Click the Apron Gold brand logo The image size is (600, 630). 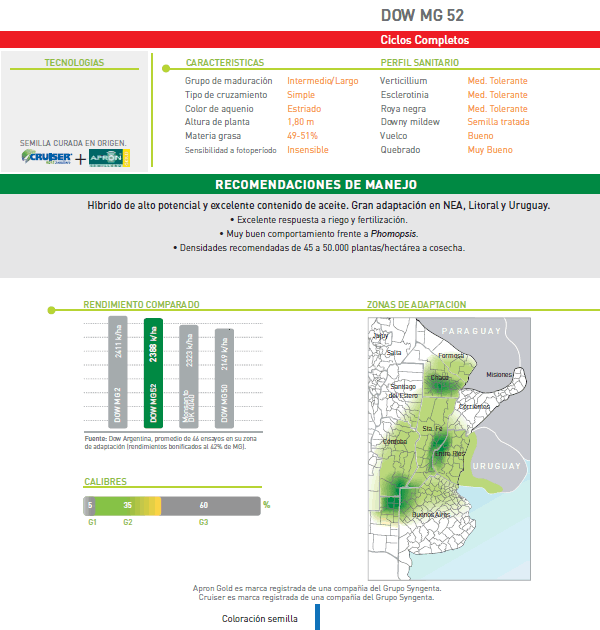[109, 157]
